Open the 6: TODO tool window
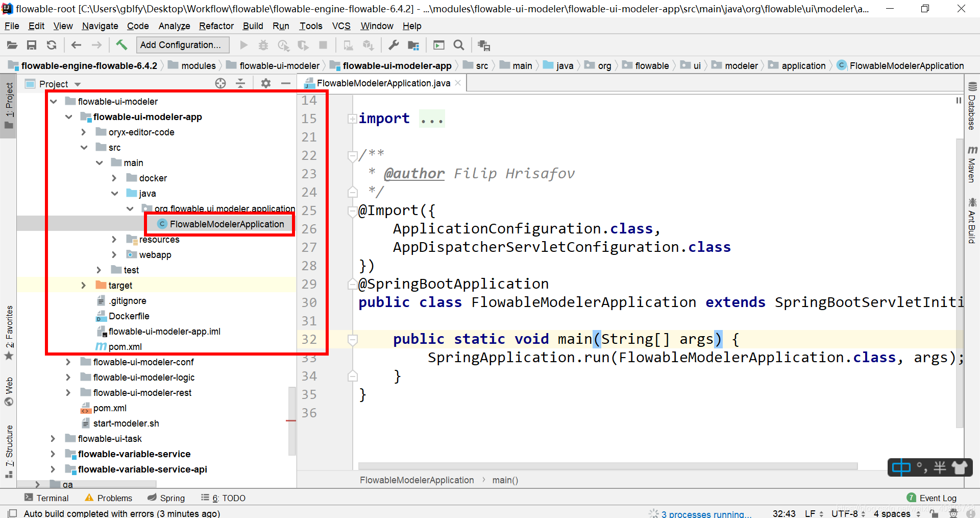The width and height of the screenshot is (980, 518). (224, 498)
